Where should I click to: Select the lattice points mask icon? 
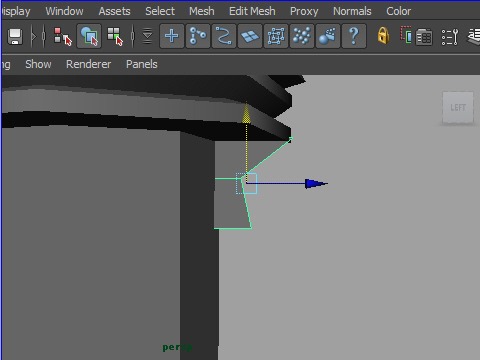276,36
